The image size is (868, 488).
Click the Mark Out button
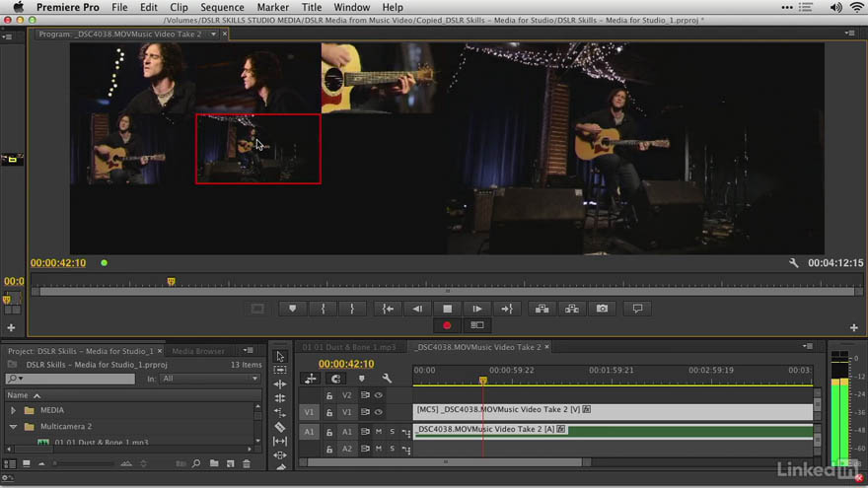tap(352, 309)
